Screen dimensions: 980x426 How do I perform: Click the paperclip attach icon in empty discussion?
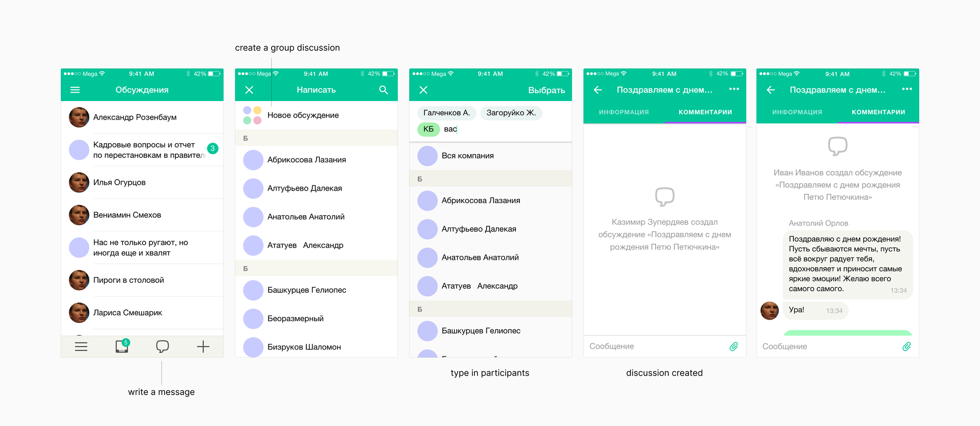[734, 347]
